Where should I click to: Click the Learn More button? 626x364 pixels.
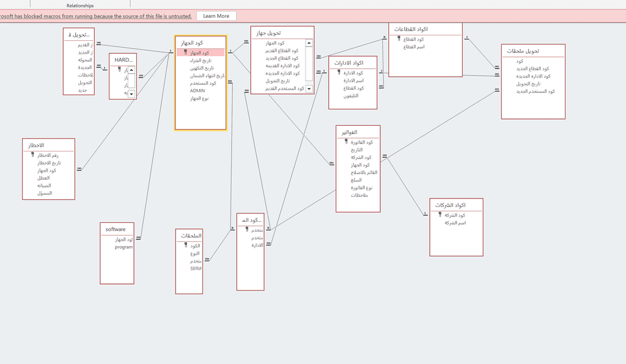tap(216, 16)
